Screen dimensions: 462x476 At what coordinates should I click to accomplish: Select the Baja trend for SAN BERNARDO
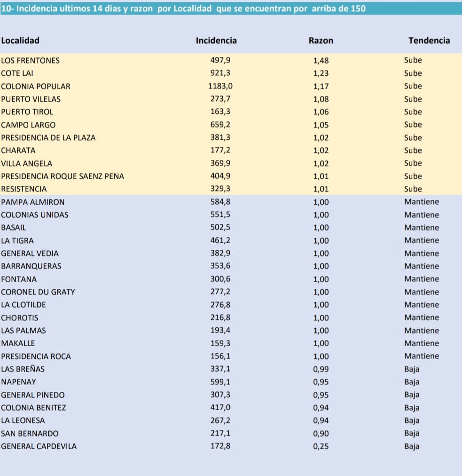point(412,433)
